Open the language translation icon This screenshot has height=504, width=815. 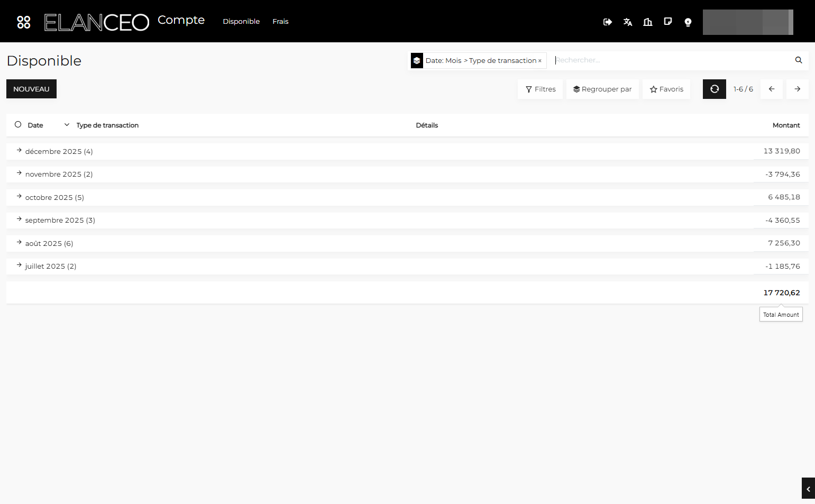click(628, 22)
